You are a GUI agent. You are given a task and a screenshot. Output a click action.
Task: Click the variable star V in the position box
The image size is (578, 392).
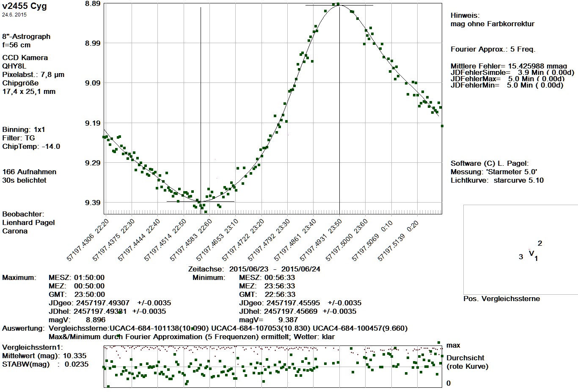click(x=531, y=254)
